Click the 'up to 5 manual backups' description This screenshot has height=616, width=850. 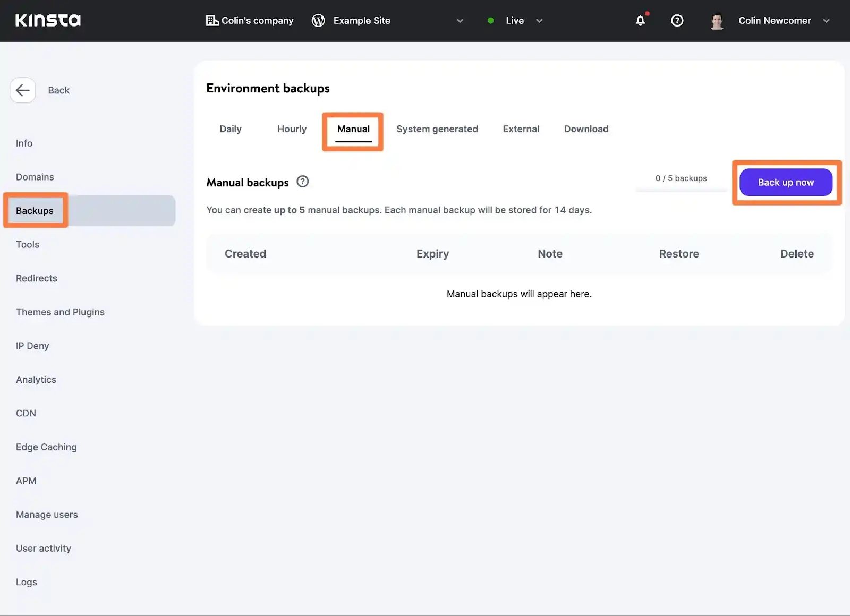399,210
